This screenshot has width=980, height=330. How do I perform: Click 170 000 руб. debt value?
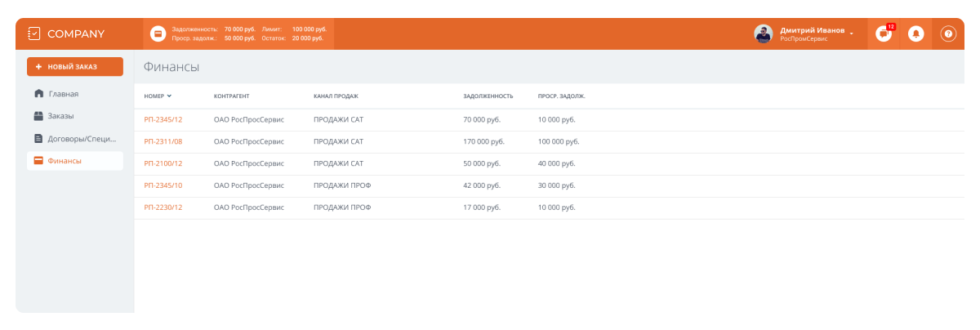tap(483, 141)
